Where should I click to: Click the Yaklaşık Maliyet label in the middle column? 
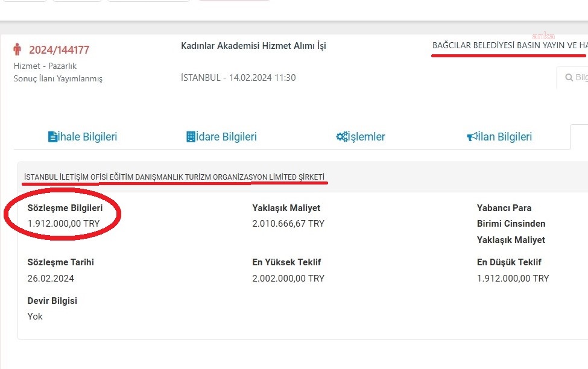click(286, 208)
